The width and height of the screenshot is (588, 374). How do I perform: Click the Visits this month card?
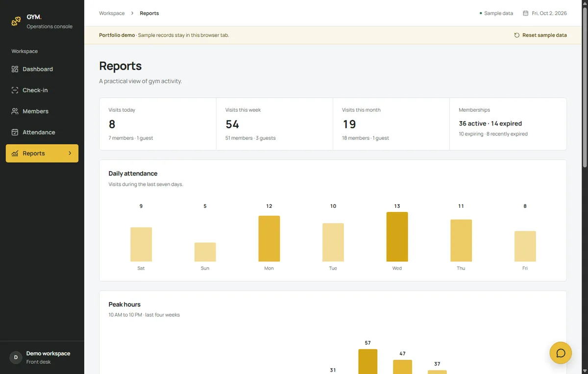click(x=391, y=124)
